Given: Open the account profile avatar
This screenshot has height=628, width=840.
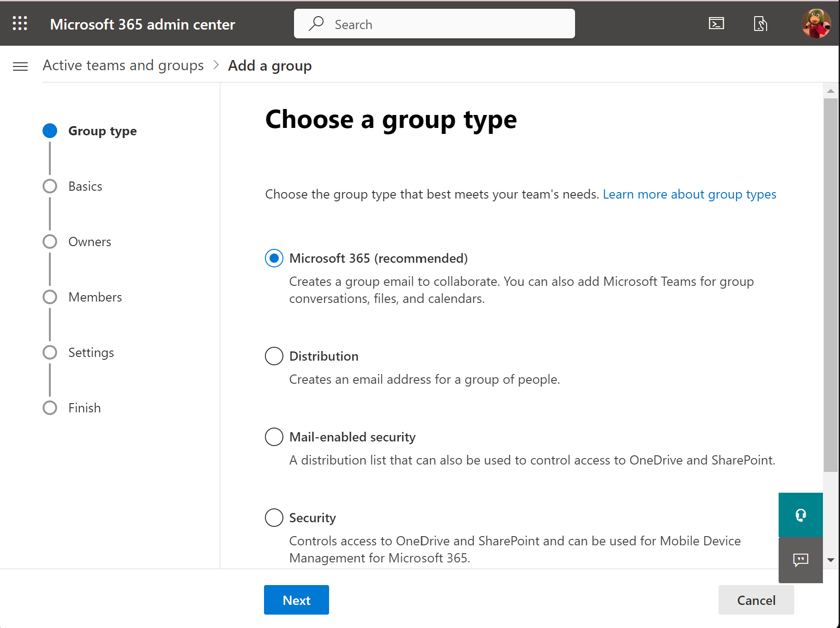Looking at the screenshot, I should pyautogui.click(x=816, y=24).
